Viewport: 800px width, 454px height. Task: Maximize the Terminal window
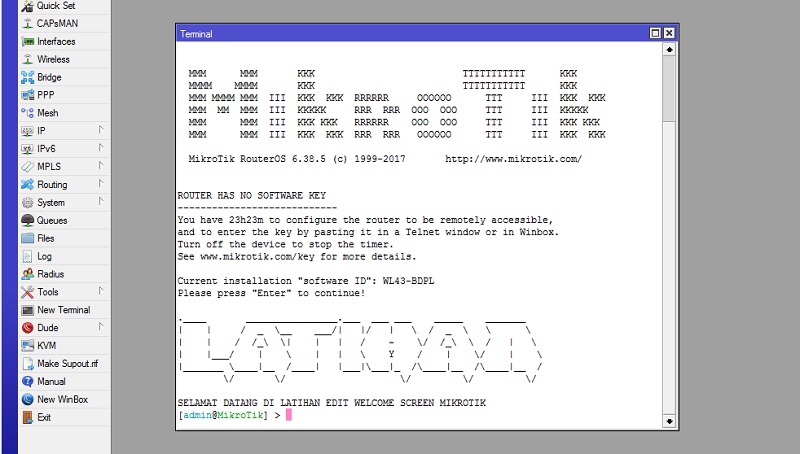pos(655,33)
